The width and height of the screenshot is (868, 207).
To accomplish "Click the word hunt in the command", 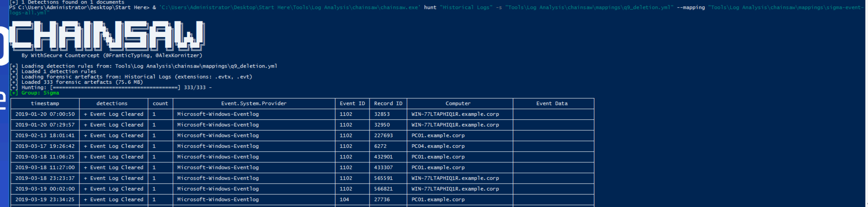I will pos(430,8).
